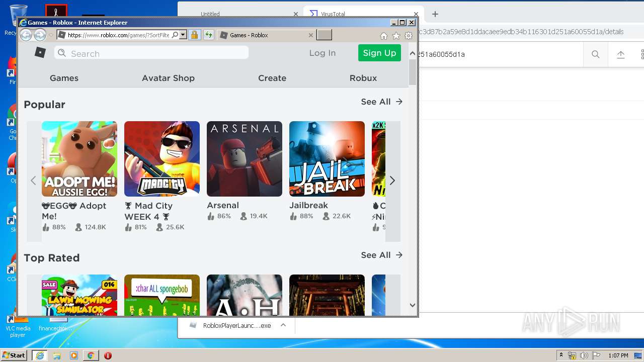
Task: Click scrollbar down arrow in Roblox page
Action: [x=413, y=305]
